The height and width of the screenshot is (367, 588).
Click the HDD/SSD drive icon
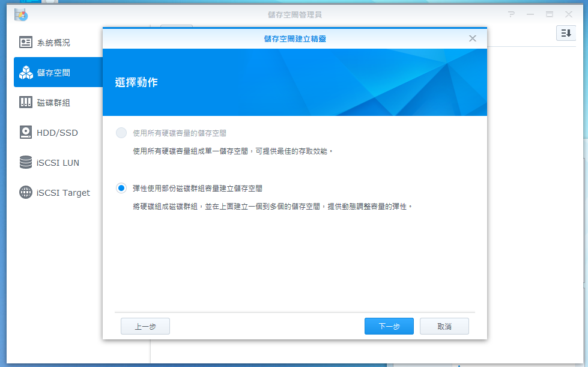[25, 132]
